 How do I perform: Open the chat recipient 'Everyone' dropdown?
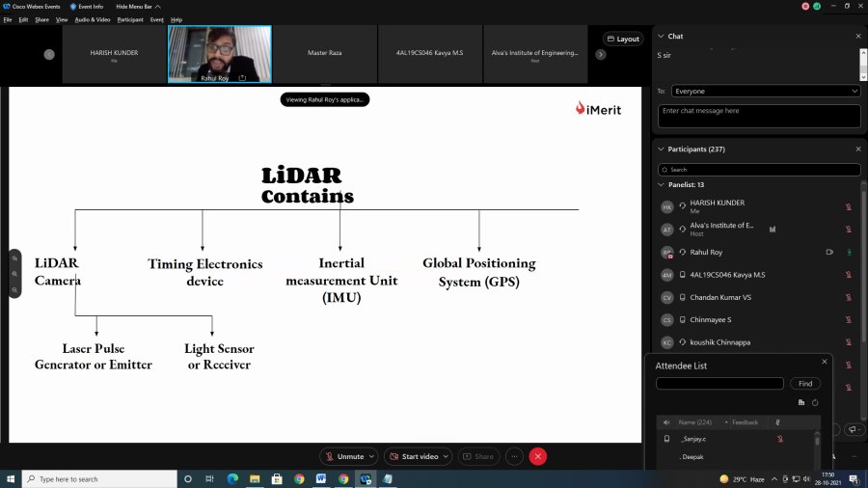click(x=766, y=91)
